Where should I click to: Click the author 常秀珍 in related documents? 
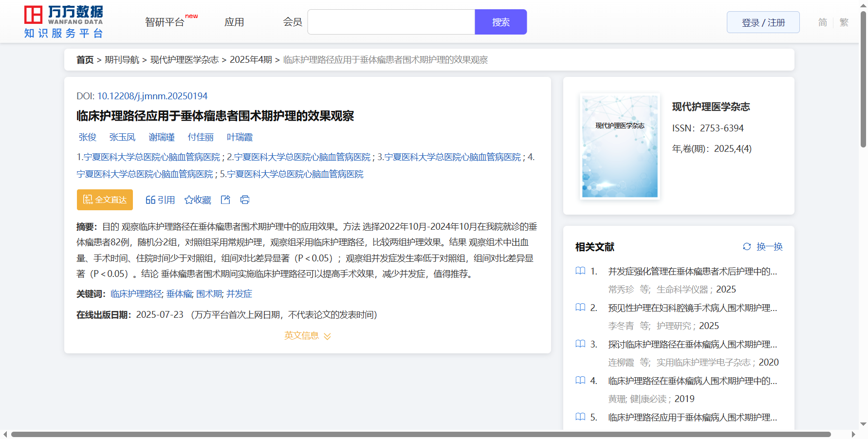621,290
